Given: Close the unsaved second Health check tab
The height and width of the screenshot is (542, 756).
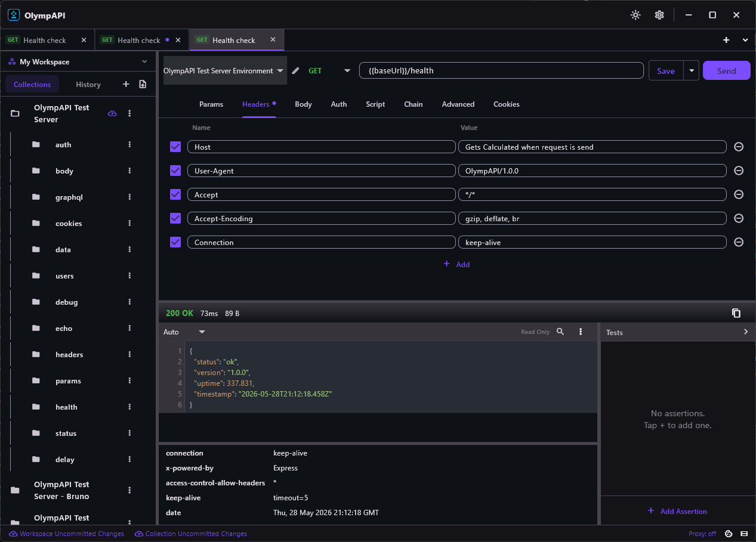Looking at the screenshot, I should point(178,40).
